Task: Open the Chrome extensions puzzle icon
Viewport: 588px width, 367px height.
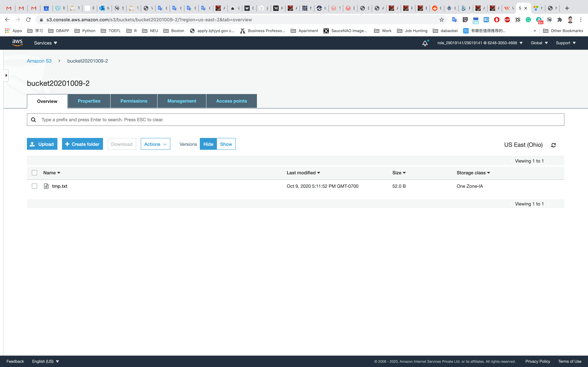Action: pos(560,20)
